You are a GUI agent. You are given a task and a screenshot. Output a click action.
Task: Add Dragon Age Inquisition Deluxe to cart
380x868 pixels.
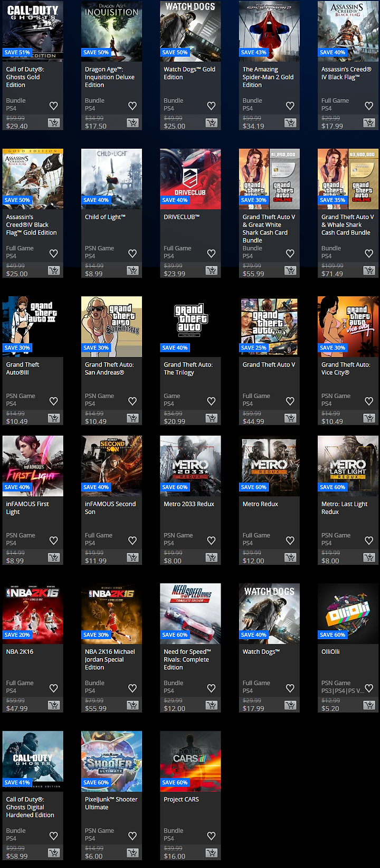point(133,123)
